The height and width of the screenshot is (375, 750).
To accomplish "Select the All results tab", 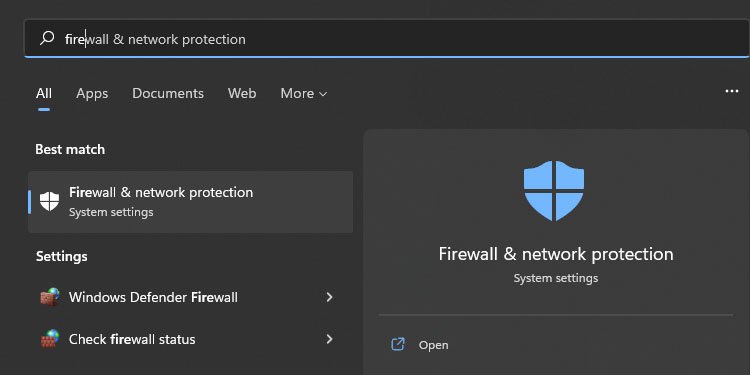I will click(44, 93).
